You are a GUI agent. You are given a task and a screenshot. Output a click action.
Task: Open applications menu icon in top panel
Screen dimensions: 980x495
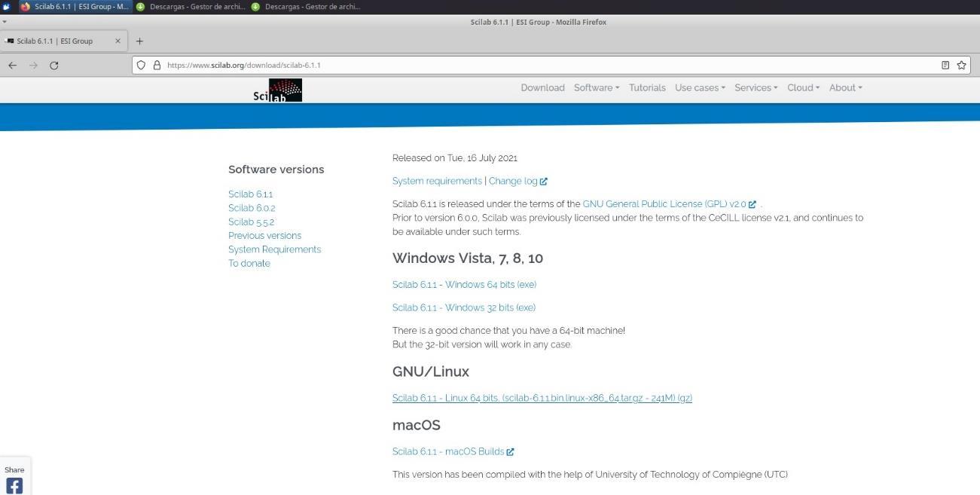[x=7, y=6]
